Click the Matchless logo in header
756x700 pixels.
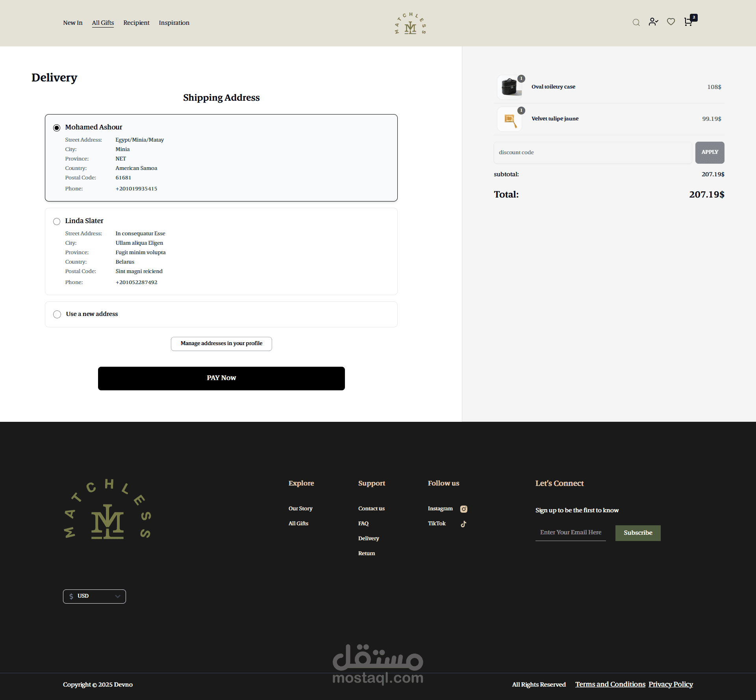(410, 23)
